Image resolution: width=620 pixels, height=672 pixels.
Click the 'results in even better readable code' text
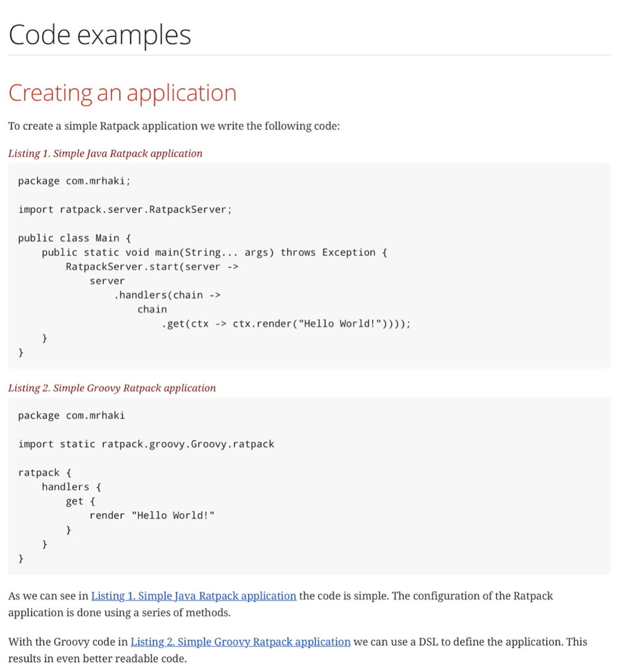[97, 658]
